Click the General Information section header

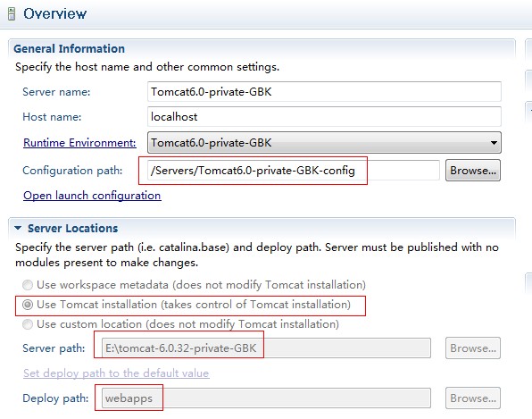click(70, 48)
